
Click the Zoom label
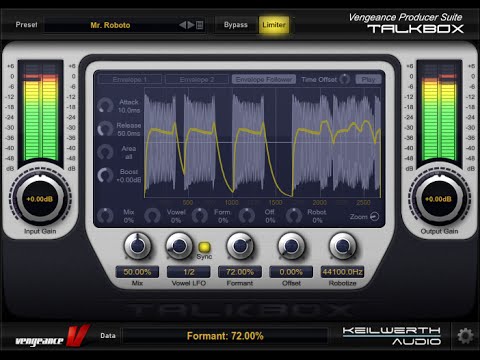click(x=359, y=217)
